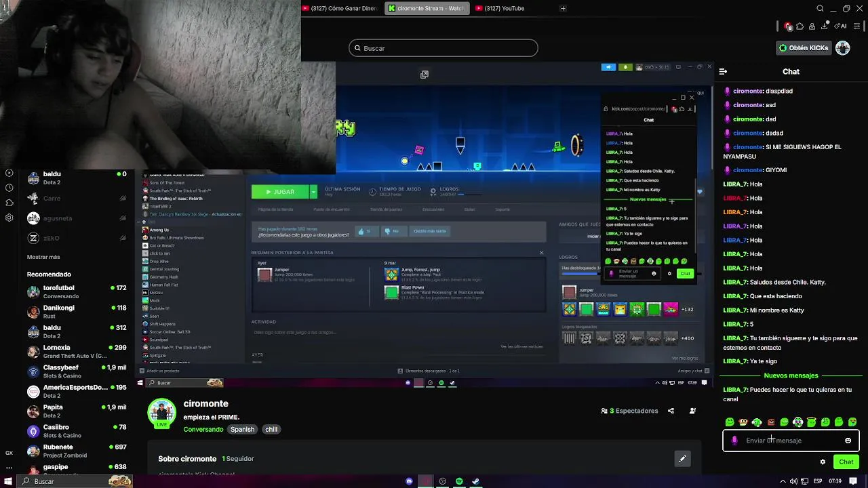
Task: Open the user profile avatar menu
Action: click(843, 47)
